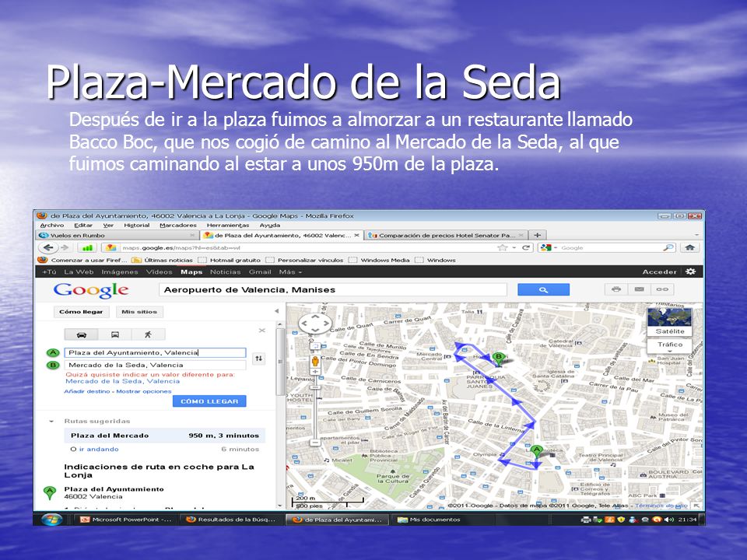This screenshot has height=560, width=747.
Task: Click the green signal bars toolbar icon
Action: coord(87,247)
